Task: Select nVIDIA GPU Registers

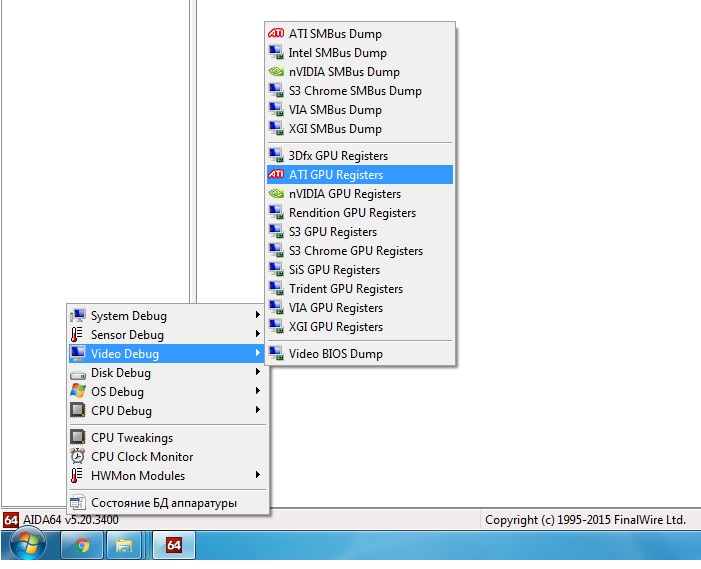Action: pyautogui.click(x=360, y=194)
